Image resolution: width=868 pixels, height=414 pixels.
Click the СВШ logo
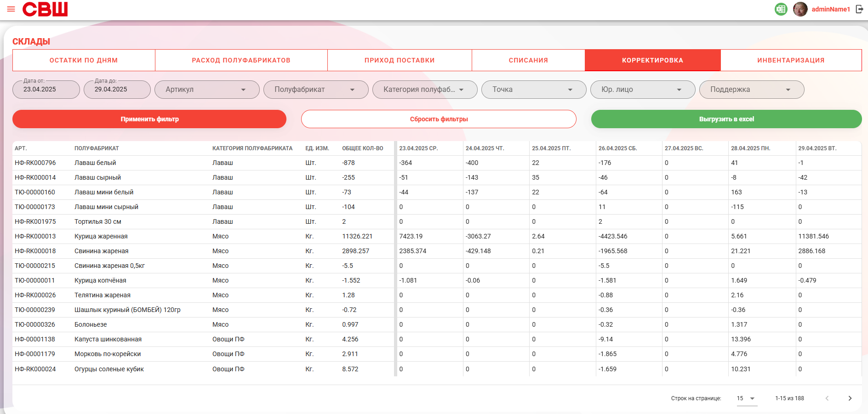point(45,9)
